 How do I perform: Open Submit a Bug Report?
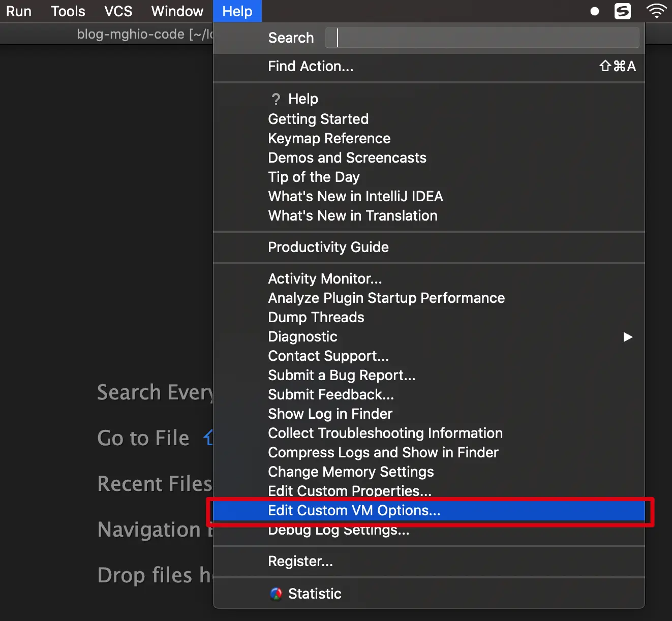pyautogui.click(x=341, y=376)
